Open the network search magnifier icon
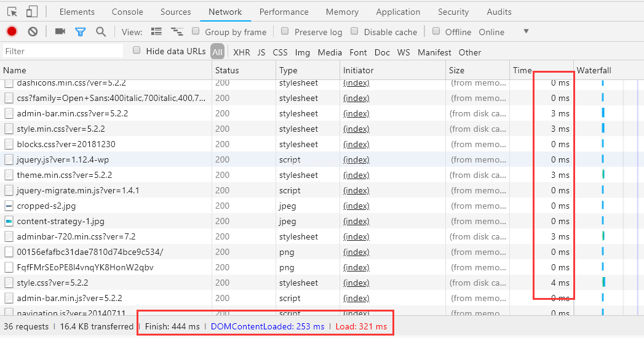This screenshot has width=644, height=338. (x=101, y=32)
